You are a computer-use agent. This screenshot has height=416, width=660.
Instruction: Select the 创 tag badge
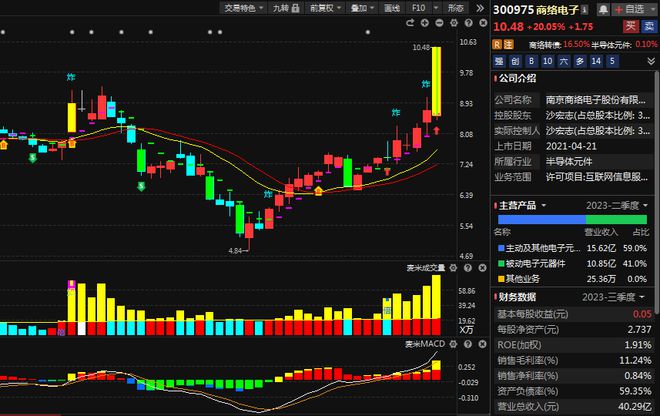point(515,61)
